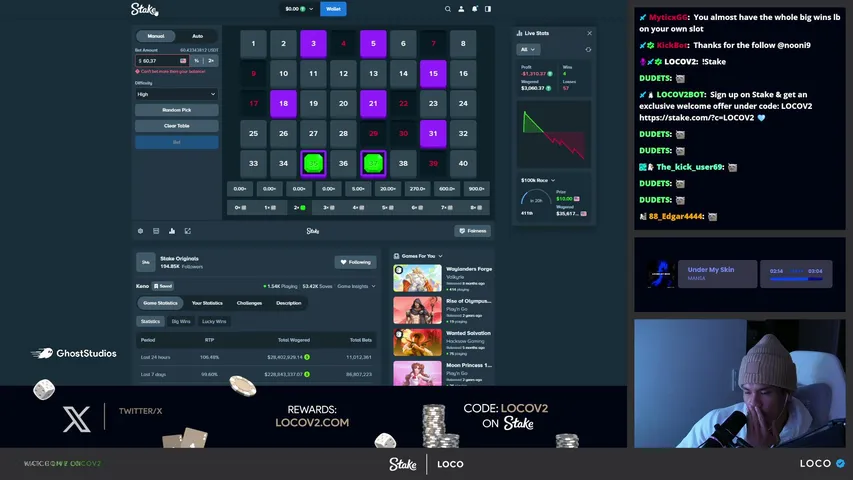Viewport: 853px width, 480px height.
Task: Select the Statistics sub-tab
Action: pyautogui.click(x=150, y=322)
